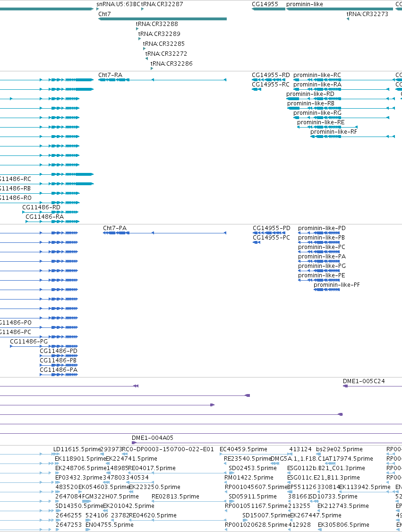Pick the prominin-like-RE transcript
Image resolution: width=402 pixels, height=532 pixels.
coord(327,127)
